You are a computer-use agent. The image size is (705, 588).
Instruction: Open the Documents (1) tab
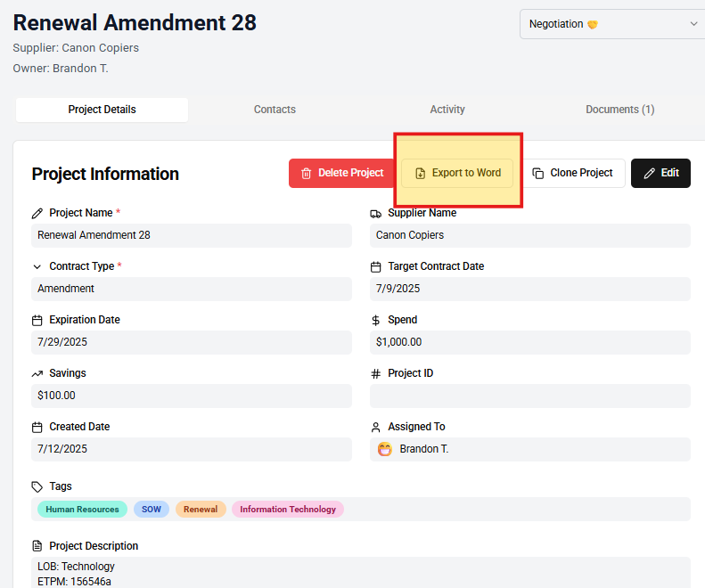[619, 110]
